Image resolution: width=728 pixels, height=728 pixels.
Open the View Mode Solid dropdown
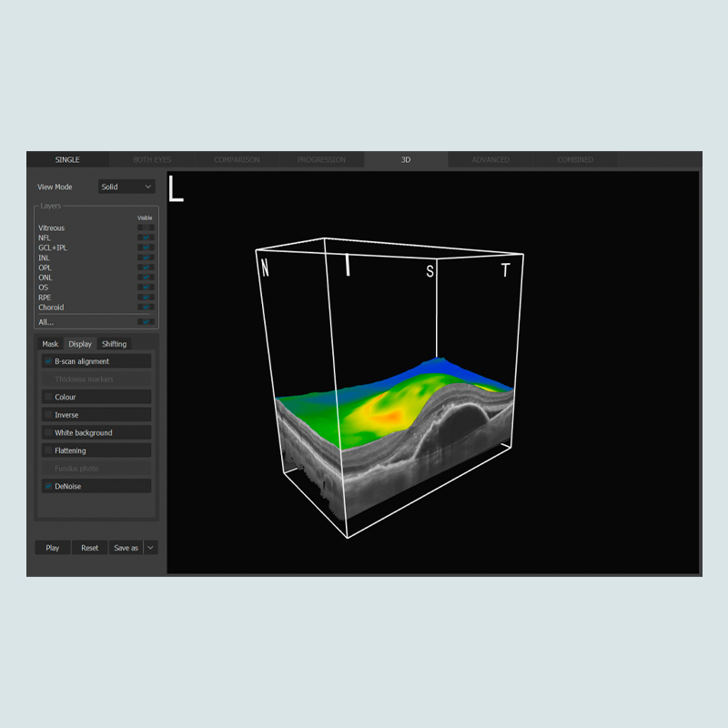126,187
